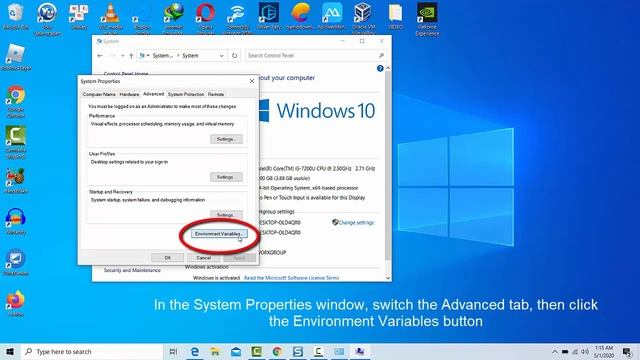Show hidden system tray icons

[x=555, y=351]
